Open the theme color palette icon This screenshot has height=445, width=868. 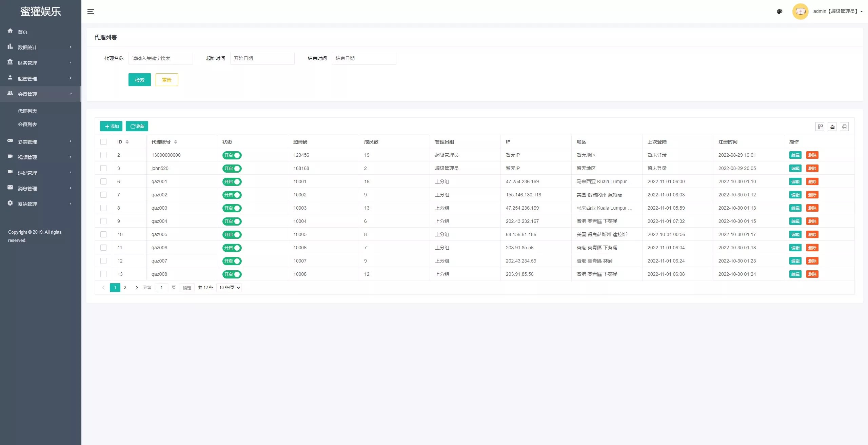click(x=780, y=12)
